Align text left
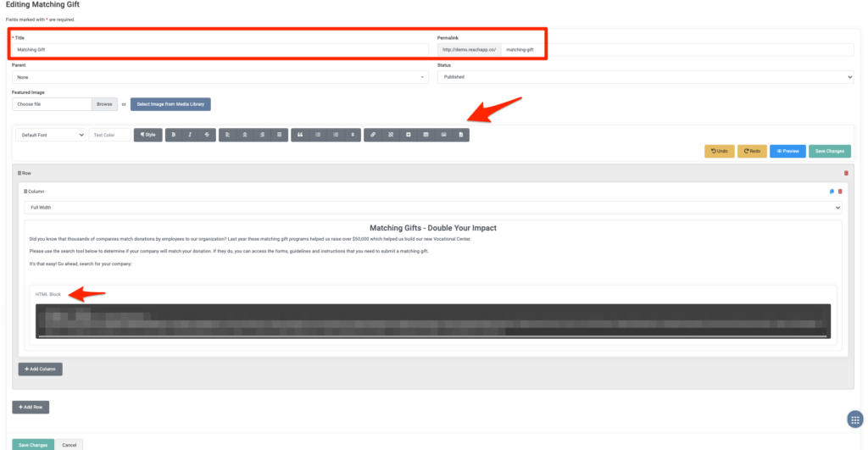The width and height of the screenshot is (868, 450). (227, 135)
